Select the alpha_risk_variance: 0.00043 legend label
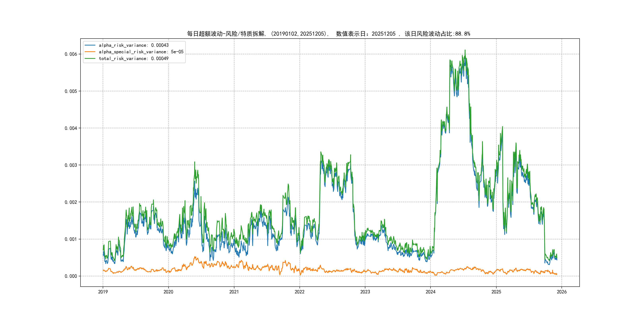The height and width of the screenshot is (322, 644). 134,45
